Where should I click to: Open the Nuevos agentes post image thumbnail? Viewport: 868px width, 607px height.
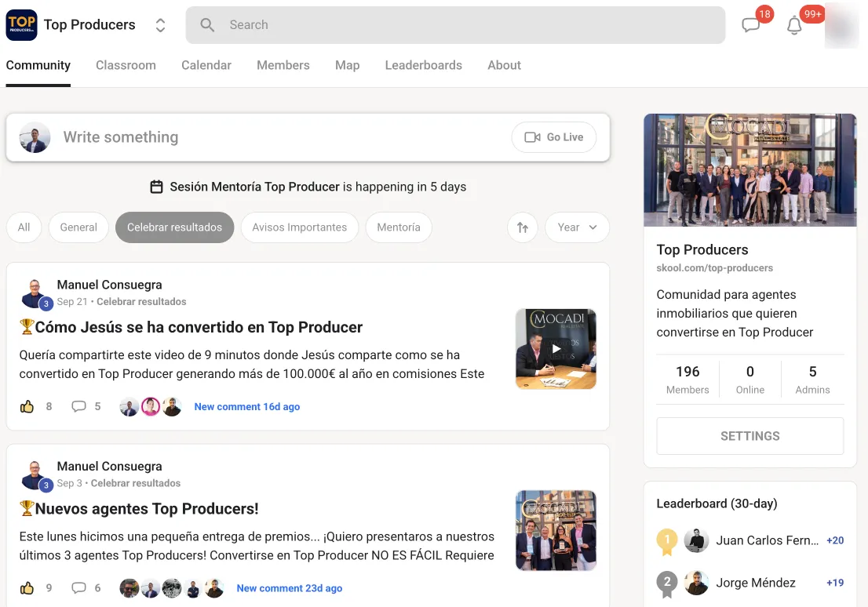[x=556, y=531]
